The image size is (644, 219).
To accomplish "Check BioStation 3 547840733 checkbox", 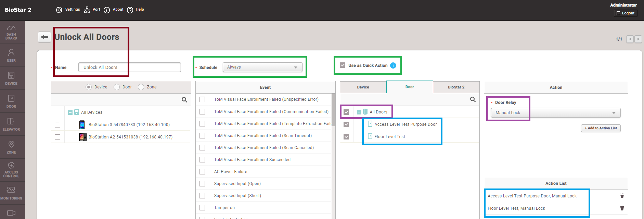I will [57, 125].
